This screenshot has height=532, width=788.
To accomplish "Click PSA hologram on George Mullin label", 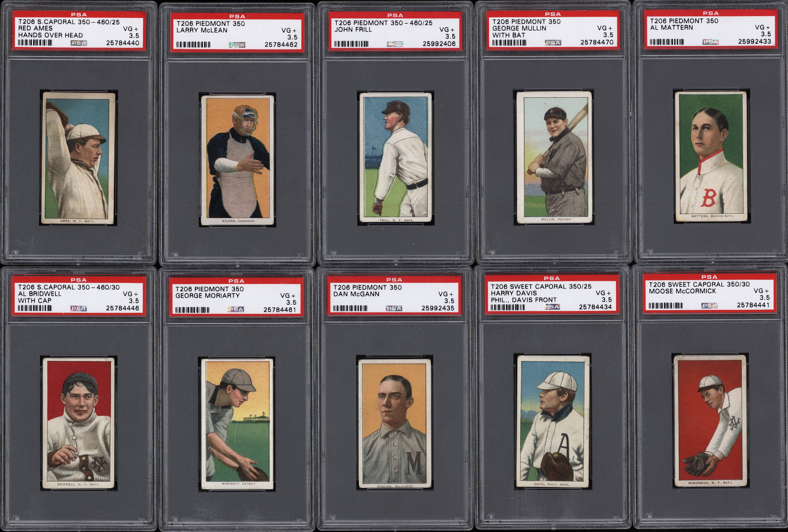I will click(x=553, y=42).
